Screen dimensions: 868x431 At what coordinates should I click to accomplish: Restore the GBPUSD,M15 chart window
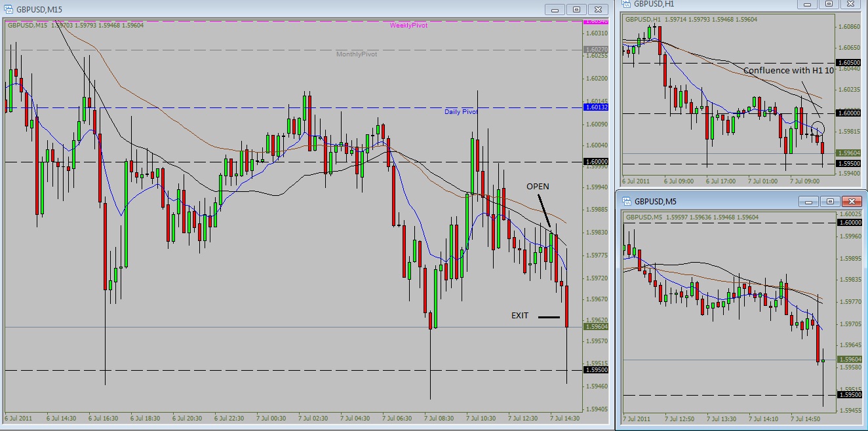coord(576,9)
